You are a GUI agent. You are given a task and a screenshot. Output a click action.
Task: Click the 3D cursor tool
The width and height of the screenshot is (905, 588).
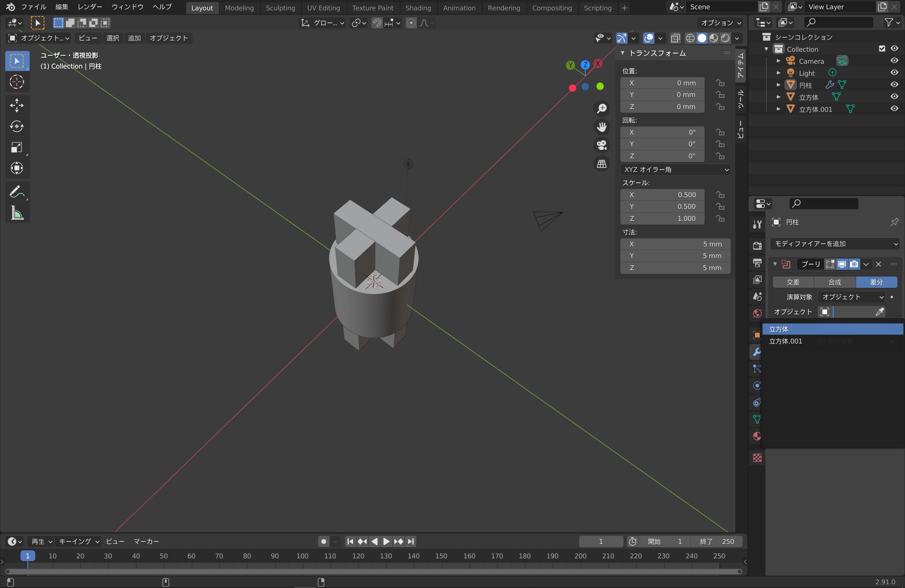[x=16, y=82]
